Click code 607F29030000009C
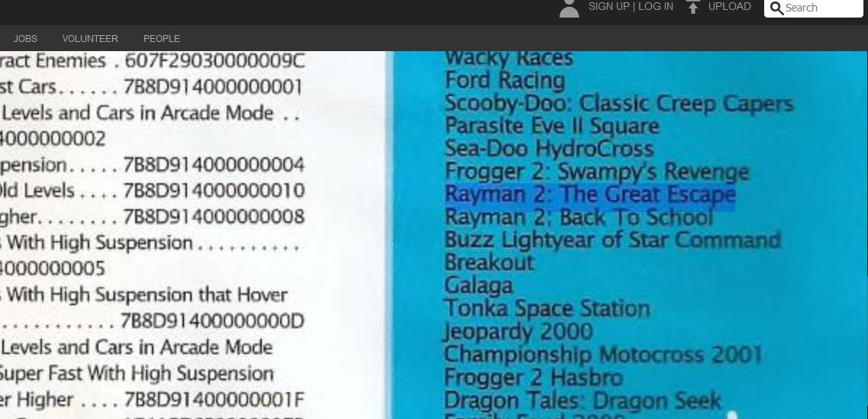Viewport: 868px width, 419px height. [x=215, y=61]
